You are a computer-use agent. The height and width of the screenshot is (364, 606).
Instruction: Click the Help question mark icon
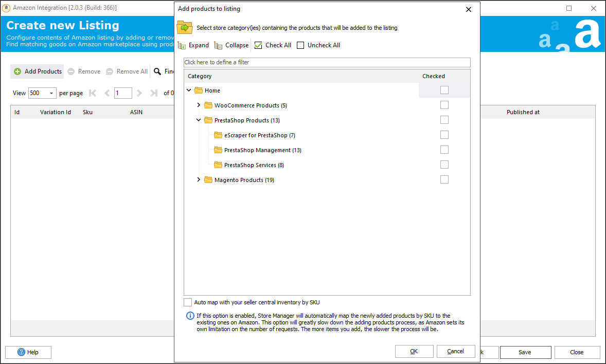[22, 352]
